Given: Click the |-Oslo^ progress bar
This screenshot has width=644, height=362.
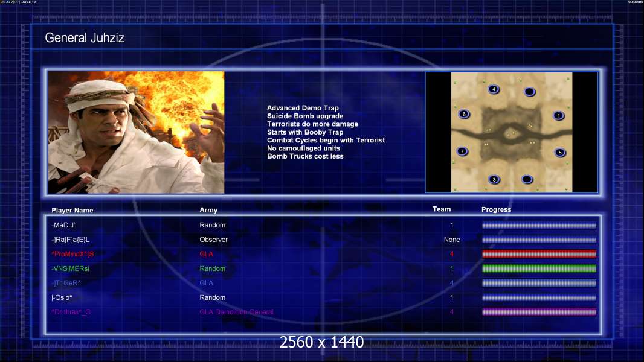Looking at the screenshot, I should coord(539,297).
